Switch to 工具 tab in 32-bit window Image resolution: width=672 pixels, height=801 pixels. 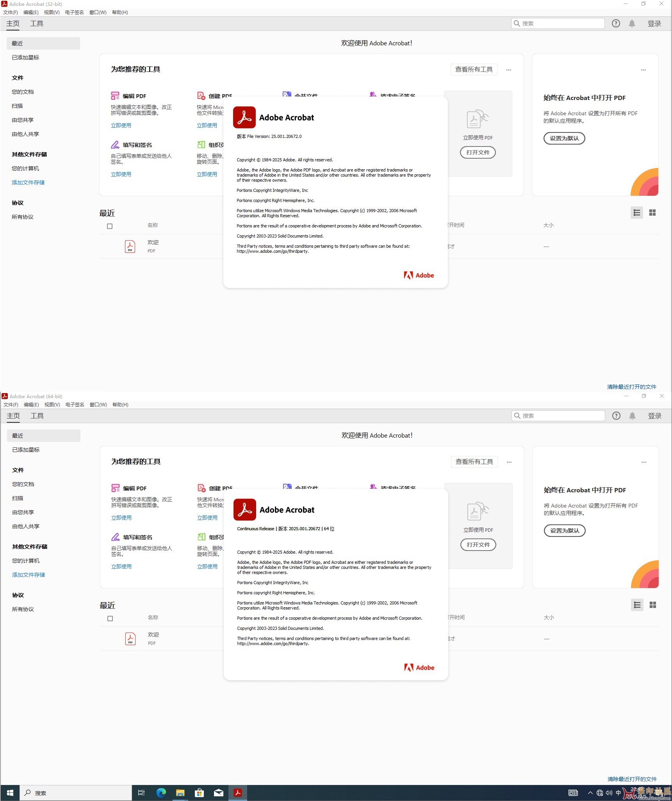coord(37,23)
